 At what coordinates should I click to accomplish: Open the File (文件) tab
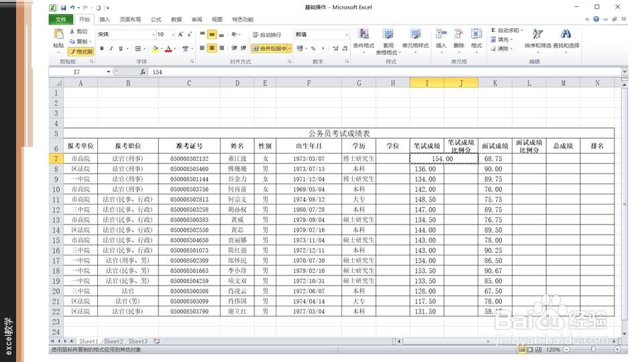[61, 19]
